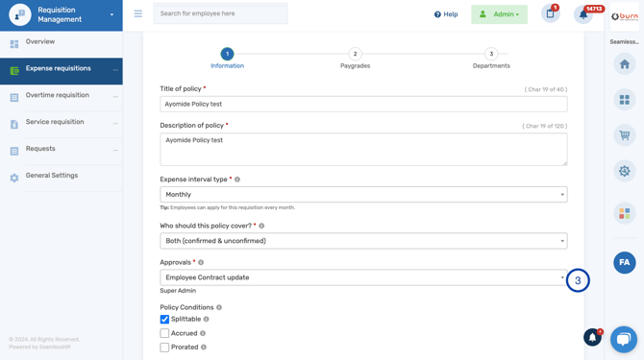The width and height of the screenshot is (644, 360).
Task: Expand the Expense requisitions submenu dots
Action: 115,70
